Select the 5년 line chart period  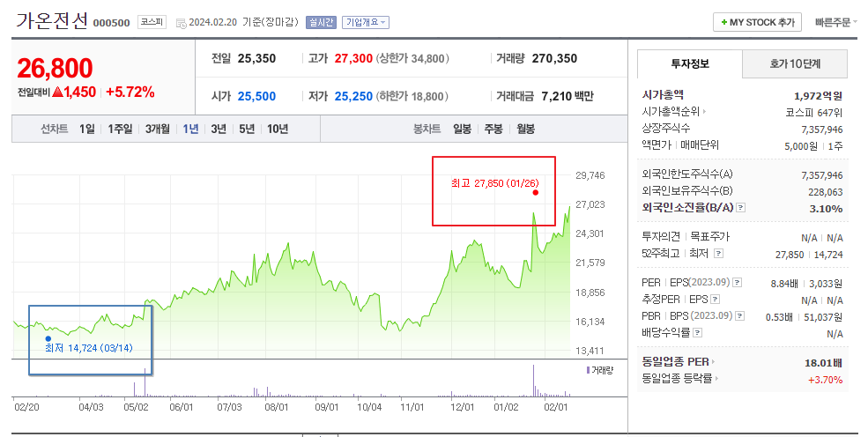point(247,129)
